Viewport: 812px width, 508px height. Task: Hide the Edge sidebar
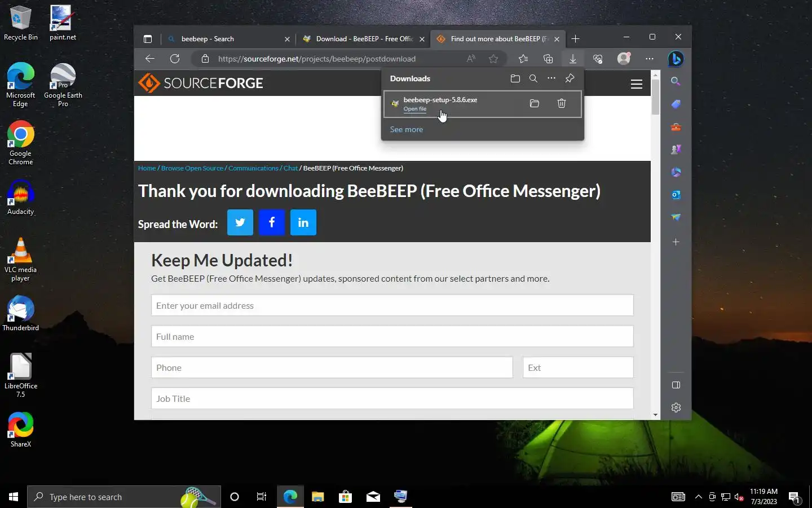click(676, 385)
